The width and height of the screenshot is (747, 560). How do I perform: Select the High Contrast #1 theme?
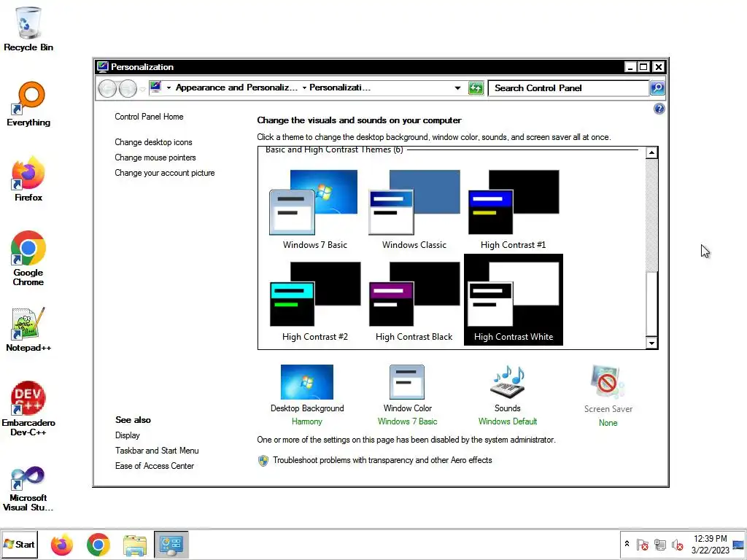(513, 209)
